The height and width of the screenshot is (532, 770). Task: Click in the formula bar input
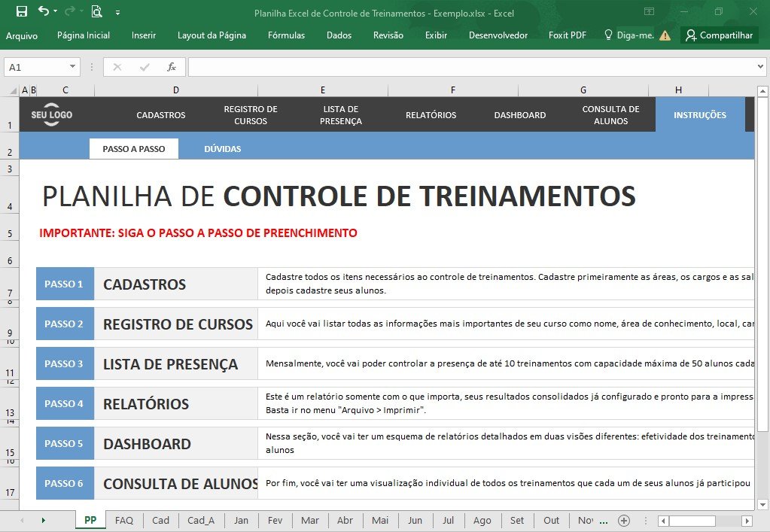[x=471, y=67]
